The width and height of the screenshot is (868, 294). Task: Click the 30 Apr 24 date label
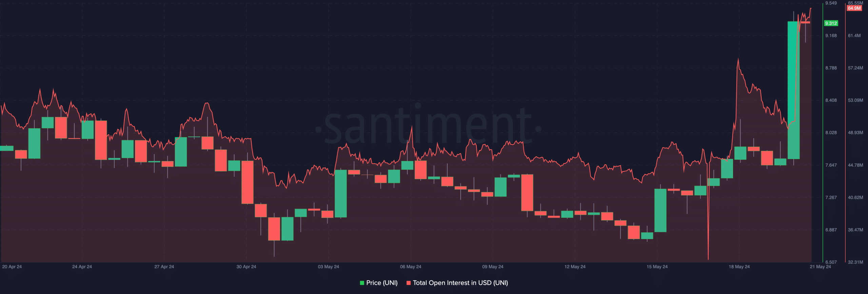246,267
